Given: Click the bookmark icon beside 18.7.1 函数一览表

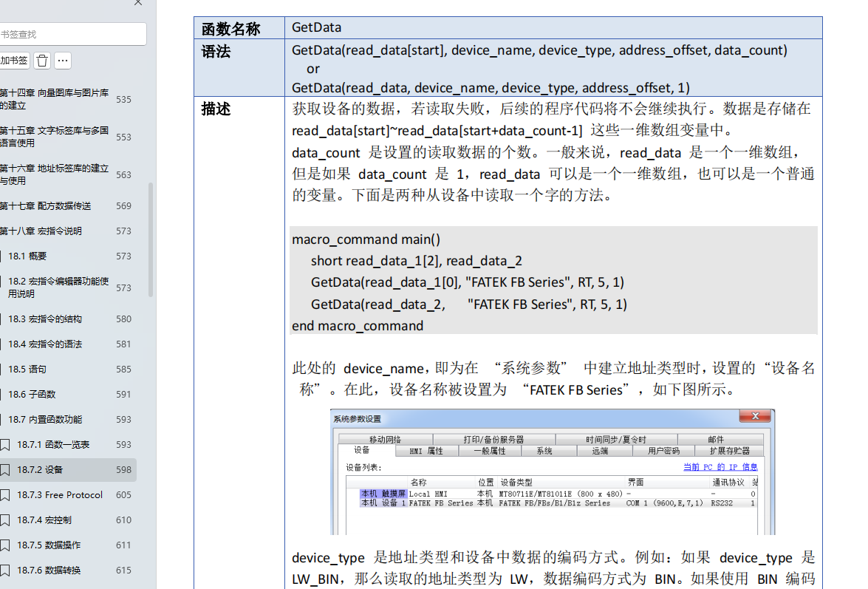Looking at the screenshot, I should tap(5, 445).
